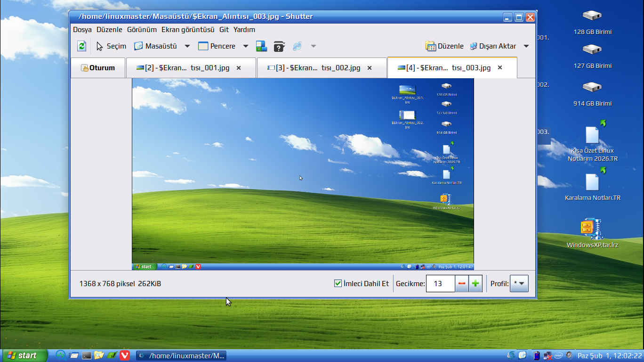Screen dimensions: 644x362
Task: Open the Git menu
Action: pos(224,30)
